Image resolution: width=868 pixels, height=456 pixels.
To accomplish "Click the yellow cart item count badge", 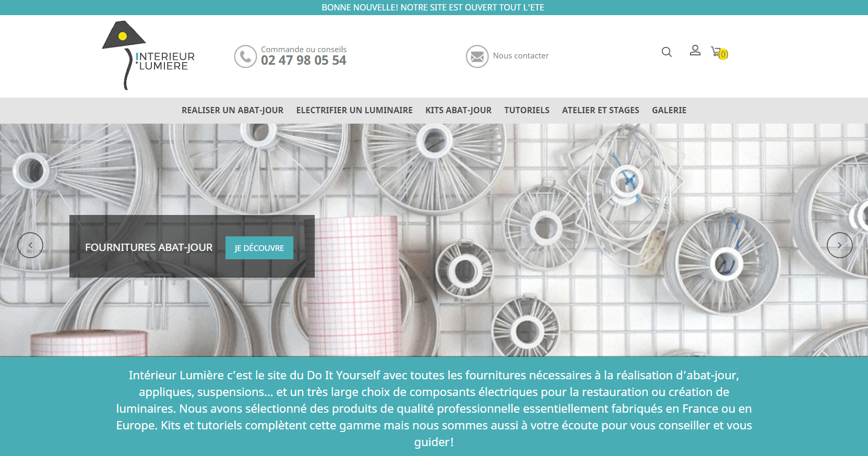I will tap(723, 54).
